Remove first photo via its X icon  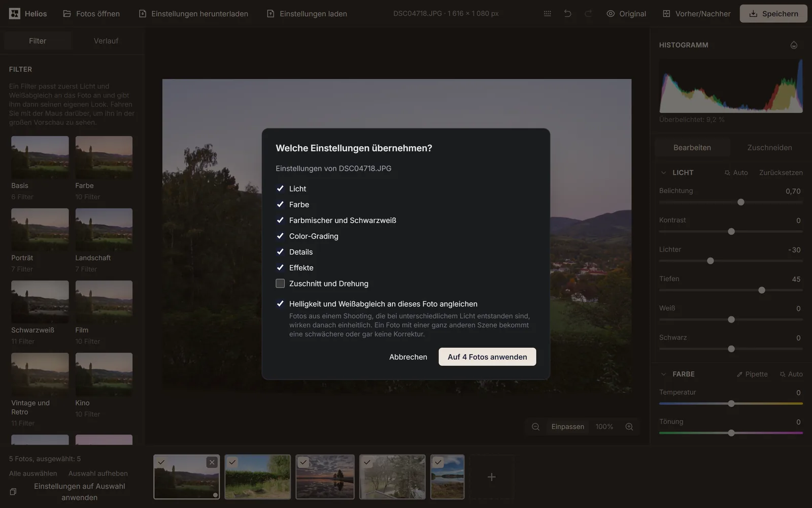point(212,462)
